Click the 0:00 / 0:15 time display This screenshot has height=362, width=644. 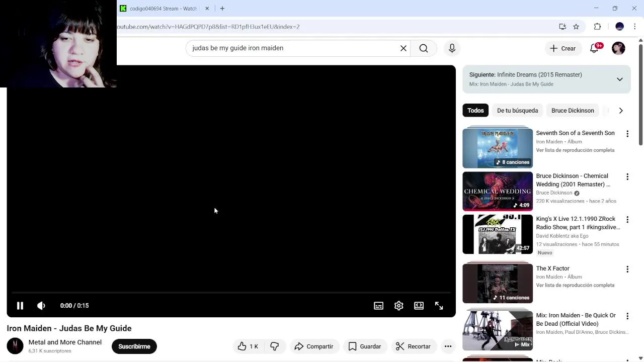(74, 306)
